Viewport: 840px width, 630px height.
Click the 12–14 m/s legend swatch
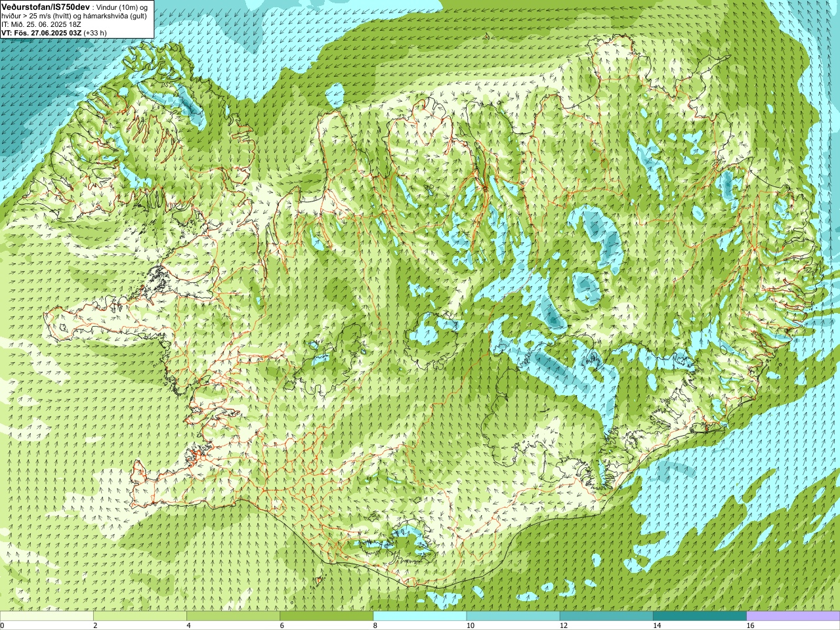[606, 616]
